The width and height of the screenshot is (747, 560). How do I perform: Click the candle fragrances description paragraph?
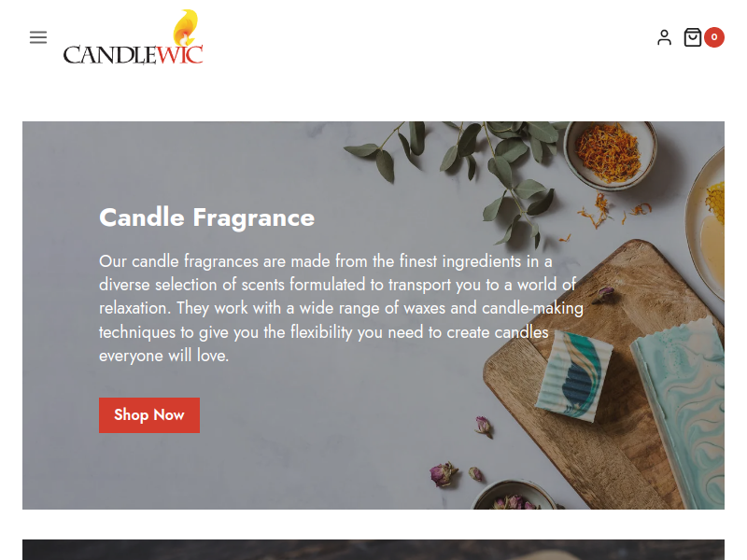341,308
